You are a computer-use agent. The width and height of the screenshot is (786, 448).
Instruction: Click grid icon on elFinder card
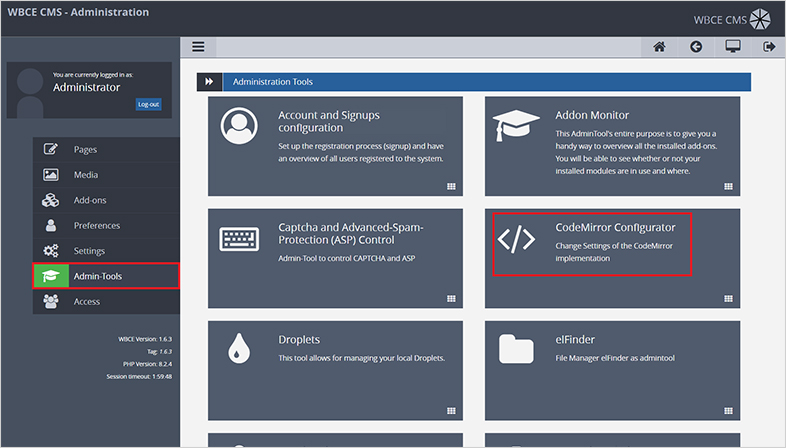pyautogui.click(x=728, y=411)
